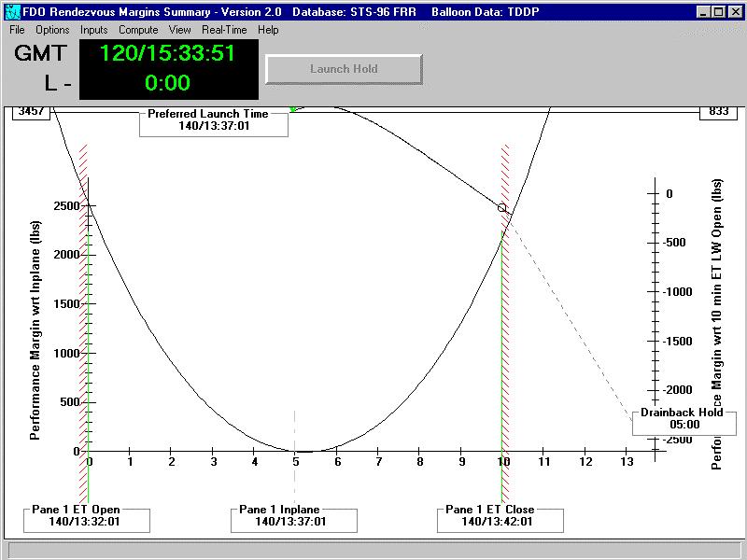The height and width of the screenshot is (560, 747).
Task: Open the Help menu
Action: (268, 30)
